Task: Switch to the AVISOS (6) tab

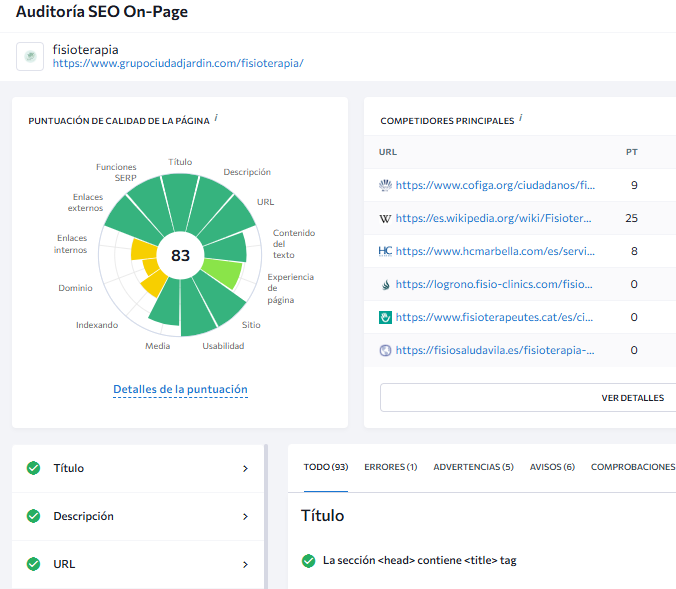Action: point(552,467)
